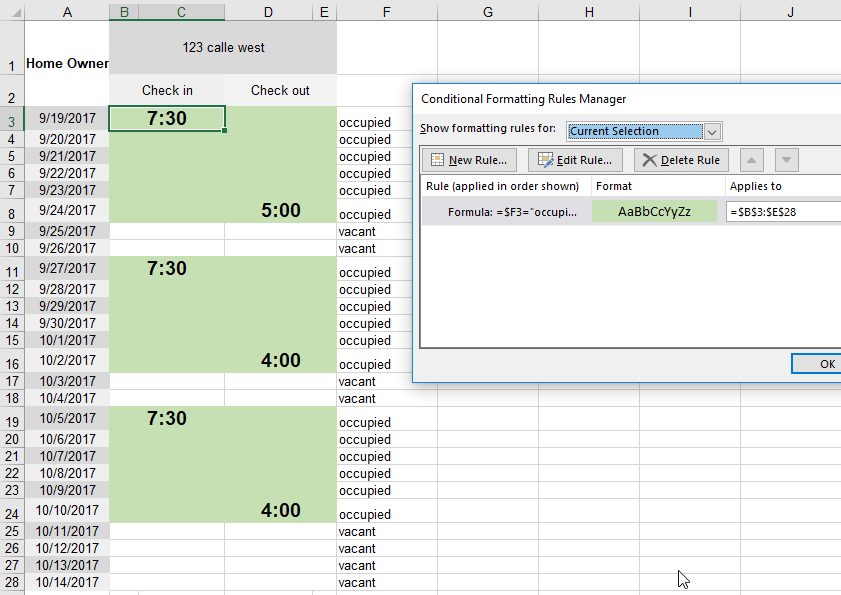Select the 5:00 check out cell
The height and width of the screenshot is (595, 841).
coord(281,210)
